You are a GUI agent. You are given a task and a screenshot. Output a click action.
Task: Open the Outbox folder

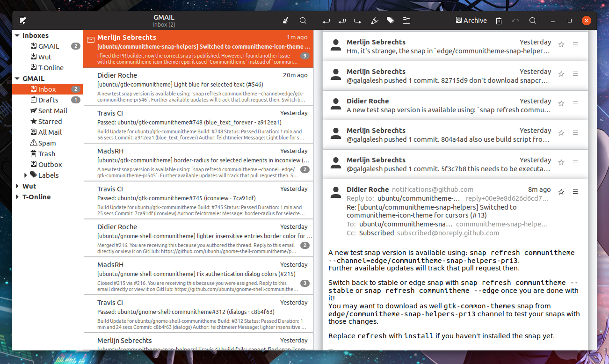click(x=47, y=165)
